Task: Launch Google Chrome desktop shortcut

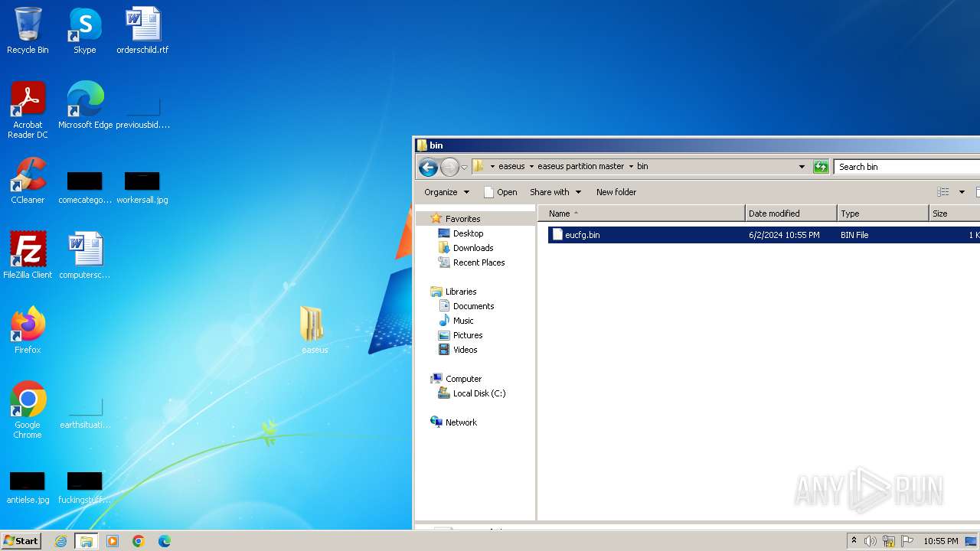Action: pyautogui.click(x=28, y=410)
